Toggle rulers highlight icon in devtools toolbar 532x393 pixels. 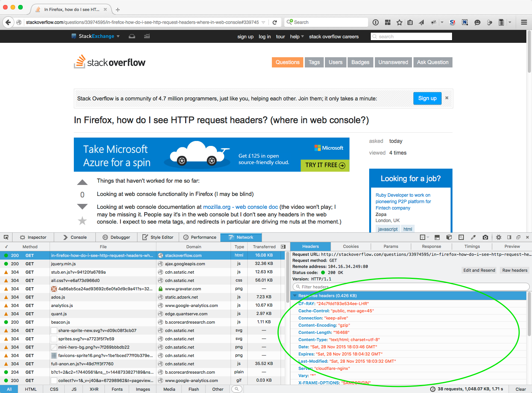click(461, 237)
